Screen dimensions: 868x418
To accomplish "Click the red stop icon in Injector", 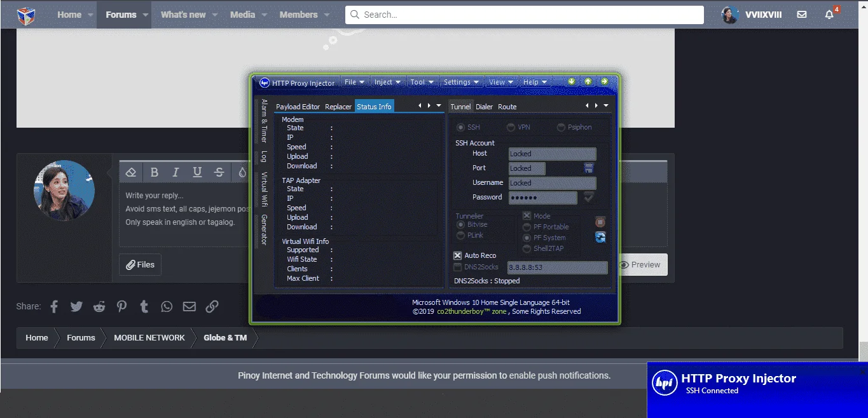I will click(600, 222).
